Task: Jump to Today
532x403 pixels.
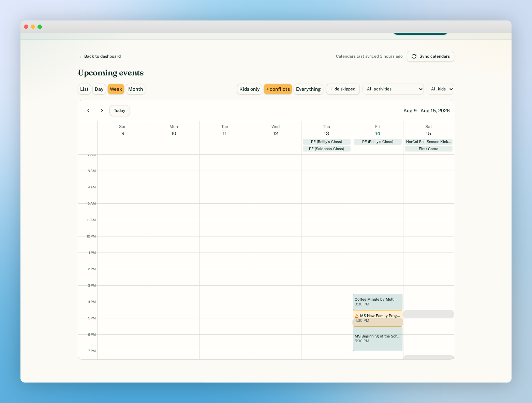Action: pyautogui.click(x=120, y=111)
